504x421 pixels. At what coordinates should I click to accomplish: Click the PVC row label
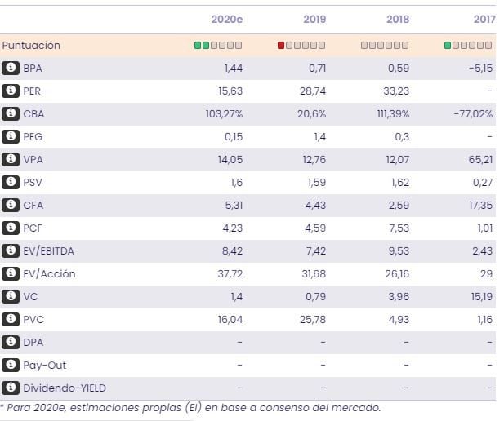33,319
